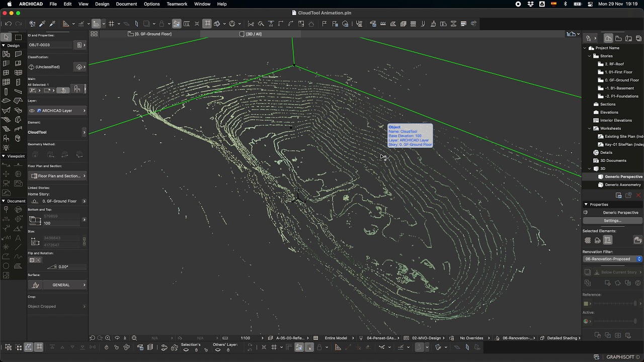
Task: Click the Reference color swatch
Action: pos(586,304)
